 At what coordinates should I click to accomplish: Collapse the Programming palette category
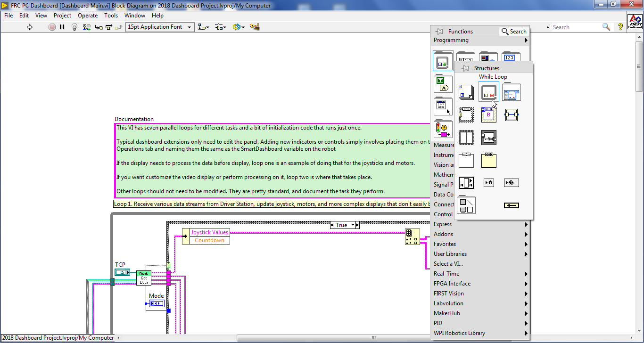[x=480, y=41]
